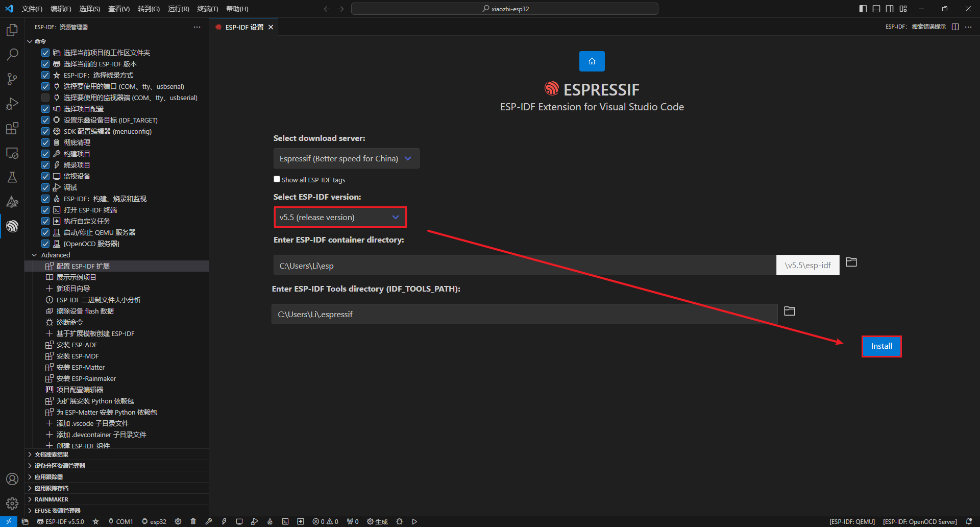Browse folder for ESP-IDF container directory

pos(851,262)
